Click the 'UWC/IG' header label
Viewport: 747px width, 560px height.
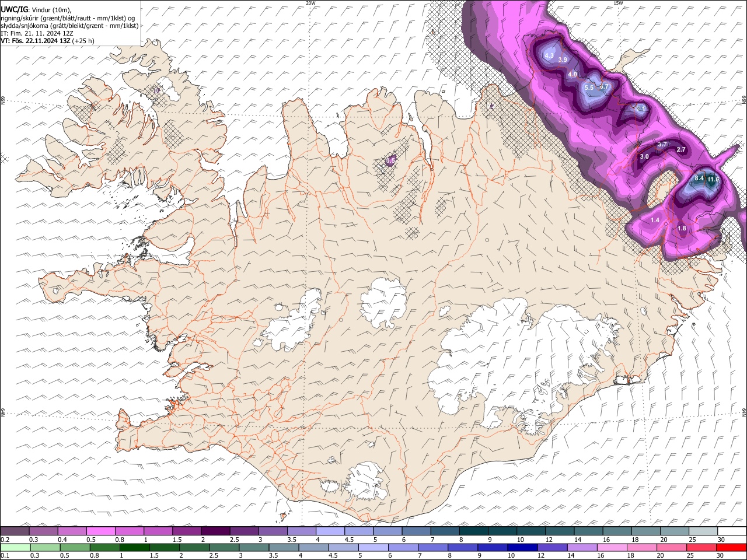click(x=14, y=9)
